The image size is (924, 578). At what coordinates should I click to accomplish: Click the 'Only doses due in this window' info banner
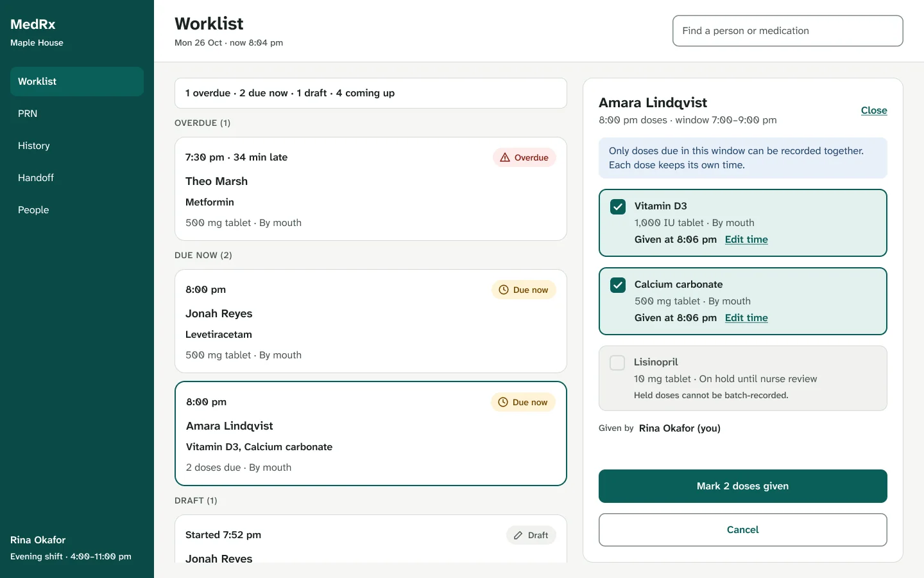[743, 158]
